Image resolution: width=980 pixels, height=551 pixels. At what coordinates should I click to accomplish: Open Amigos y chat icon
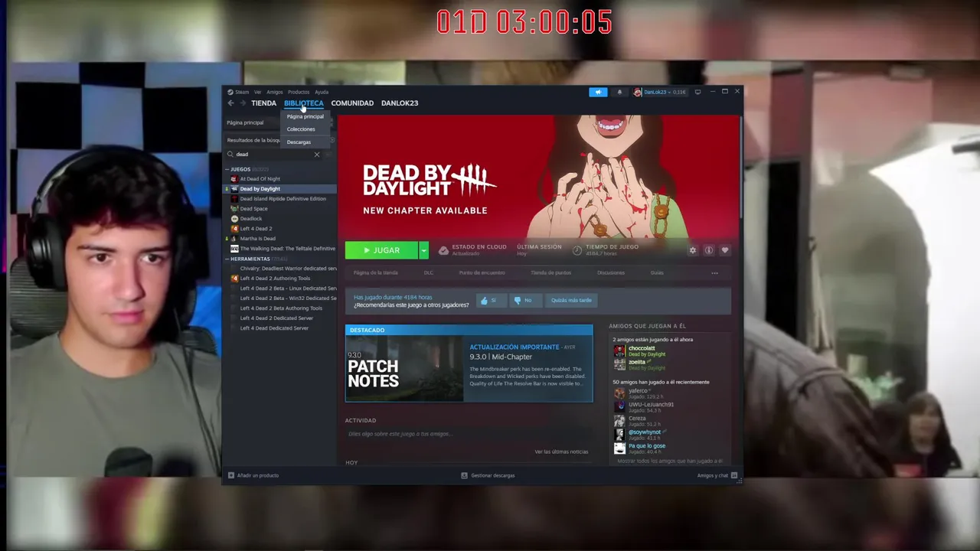point(734,475)
